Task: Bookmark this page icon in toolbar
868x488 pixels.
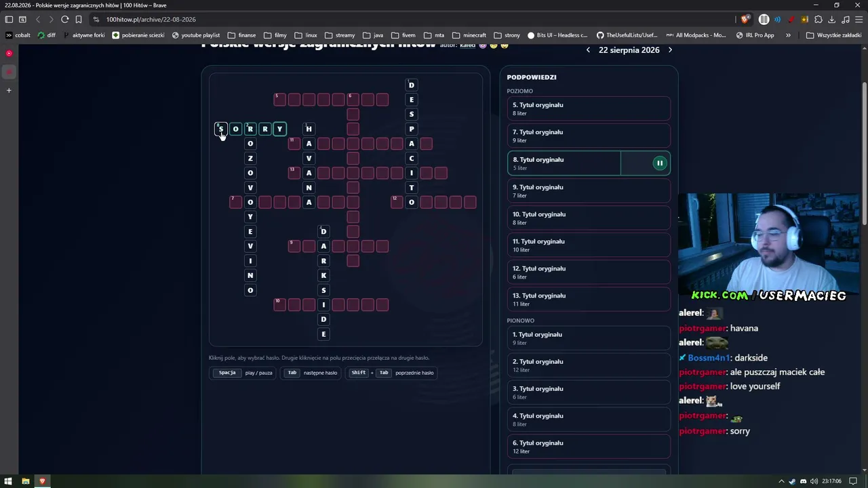Action: pyautogui.click(x=79, y=19)
